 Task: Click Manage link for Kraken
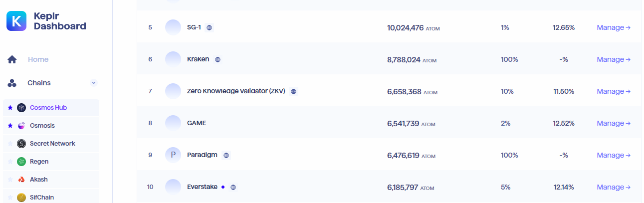(x=614, y=59)
